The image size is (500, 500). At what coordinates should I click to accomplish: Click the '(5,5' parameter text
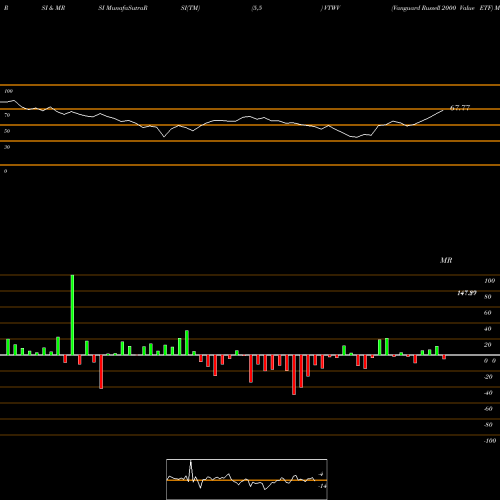[x=257, y=8]
